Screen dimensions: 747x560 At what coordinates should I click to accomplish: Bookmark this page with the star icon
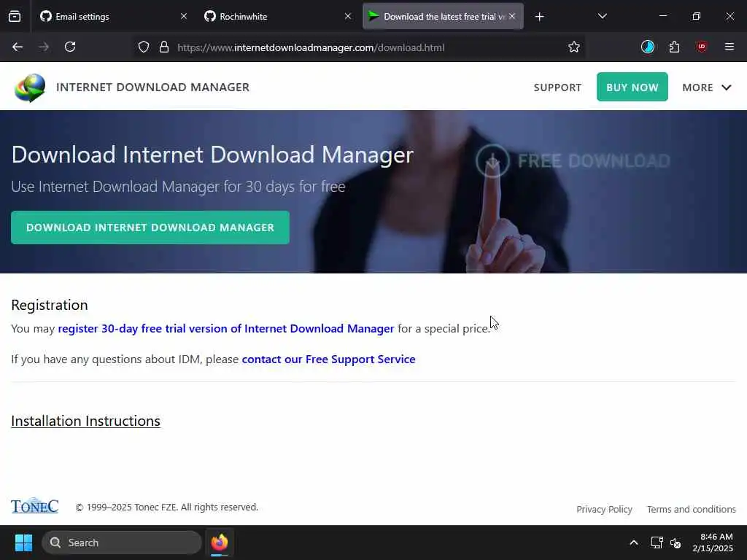[x=574, y=47]
